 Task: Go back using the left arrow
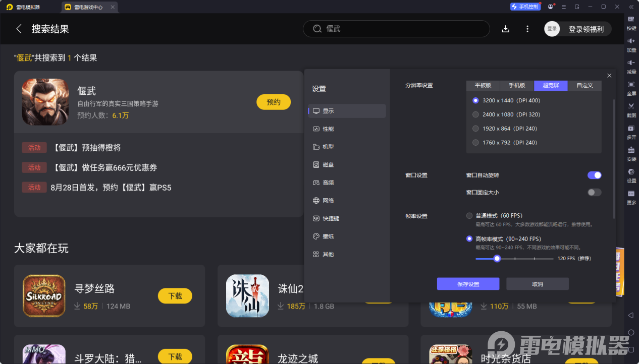[19, 29]
